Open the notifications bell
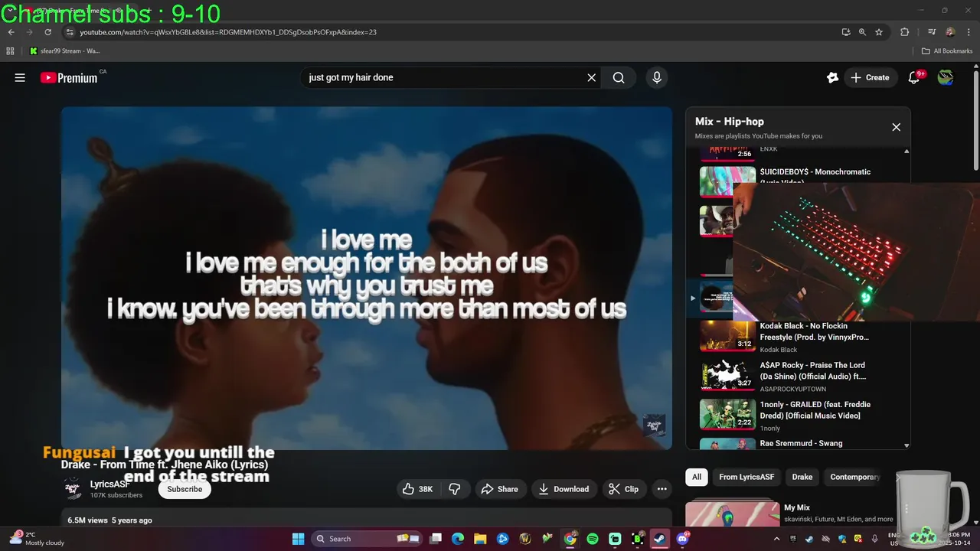This screenshot has width=980, height=551. [x=913, y=77]
